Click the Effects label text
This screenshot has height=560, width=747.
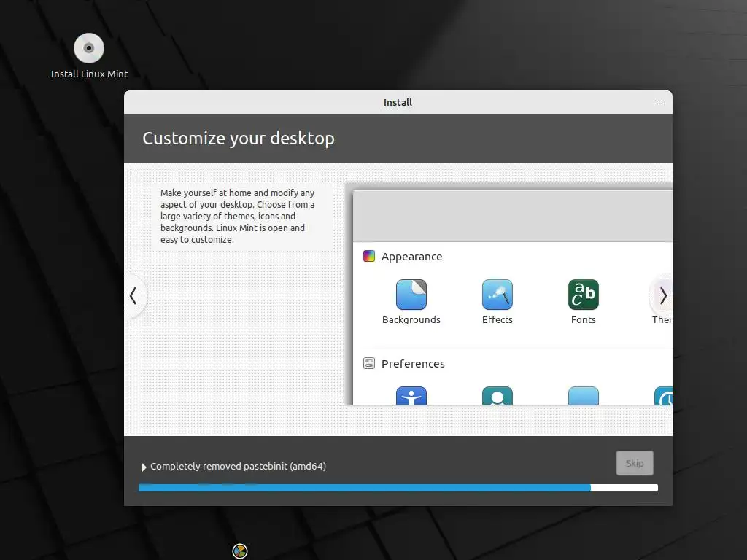(x=498, y=319)
